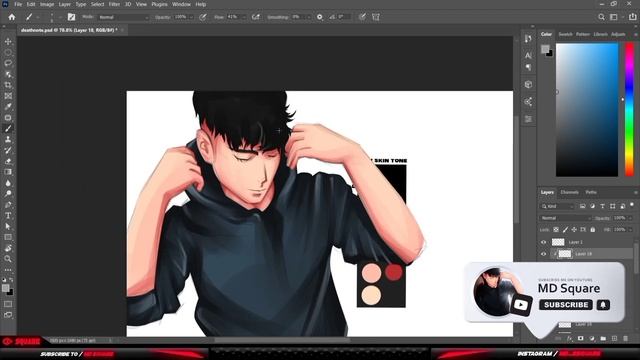Open the Image menu
Image resolution: width=640 pixels, height=360 pixels.
[47, 4]
